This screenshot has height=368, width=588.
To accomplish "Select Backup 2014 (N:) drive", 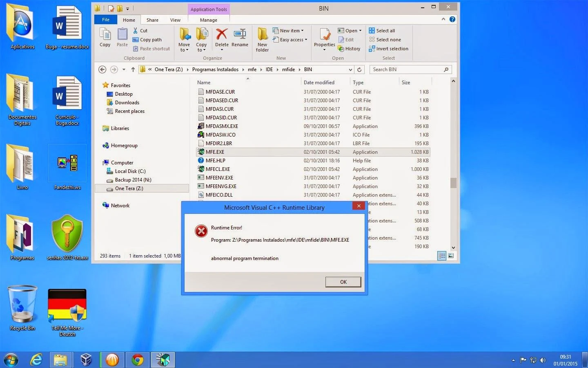I will (129, 180).
